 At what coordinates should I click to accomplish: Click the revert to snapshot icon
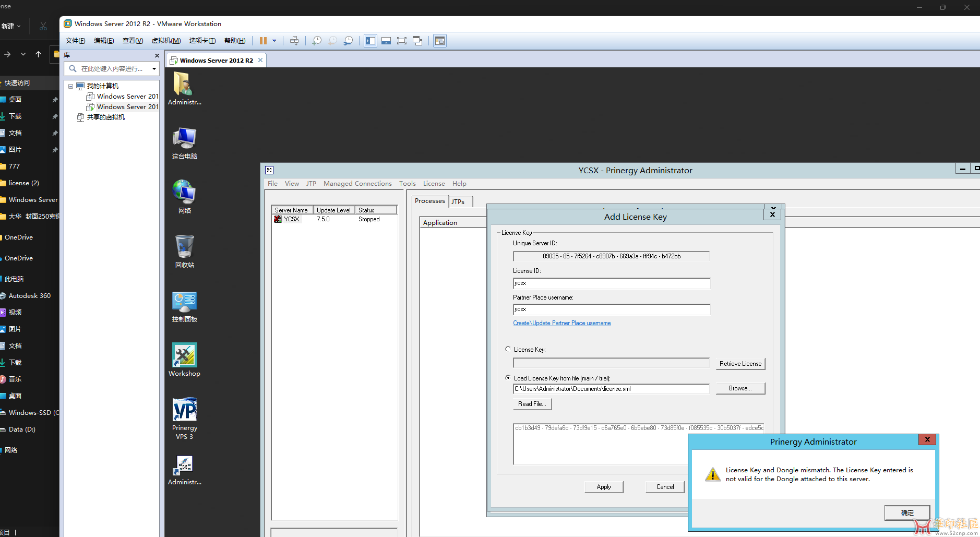pyautogui.click(x=332, y=41)
